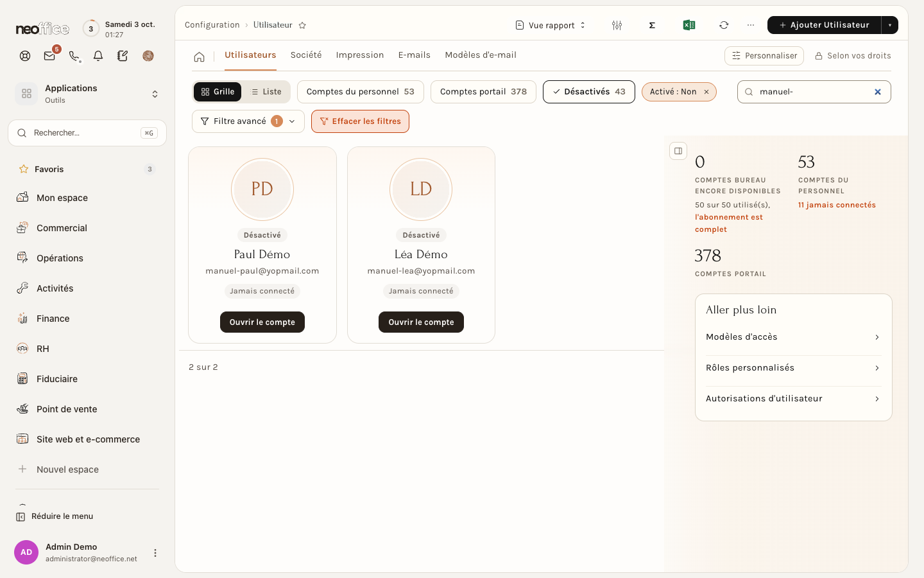The image size is (924, 578).
Task: Expand Modèles d'accès link
Action: (793, 337)
